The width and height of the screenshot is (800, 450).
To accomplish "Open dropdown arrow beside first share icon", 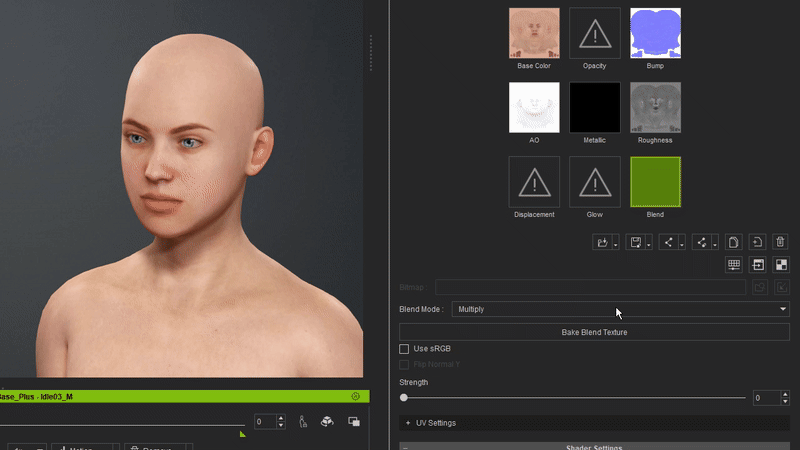I will [x=682, y=244].
